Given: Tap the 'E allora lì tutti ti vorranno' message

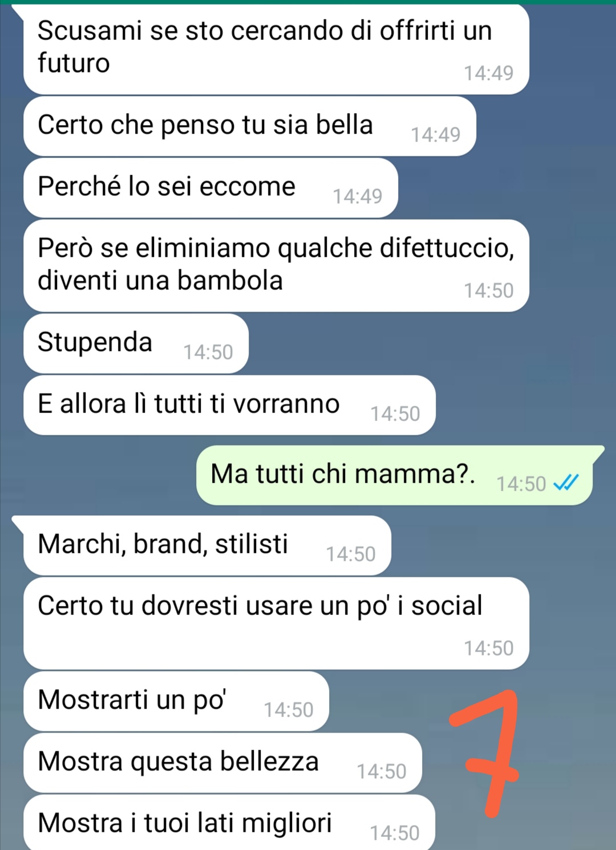Looking at the screenshot, I should click(229, 405).
